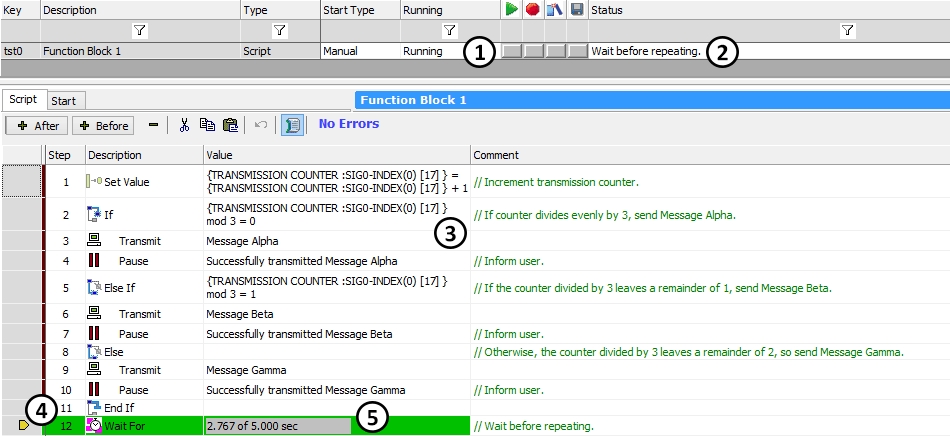Open the Description column filter
The height and width of the screenshot is (436, 950).
140,31
